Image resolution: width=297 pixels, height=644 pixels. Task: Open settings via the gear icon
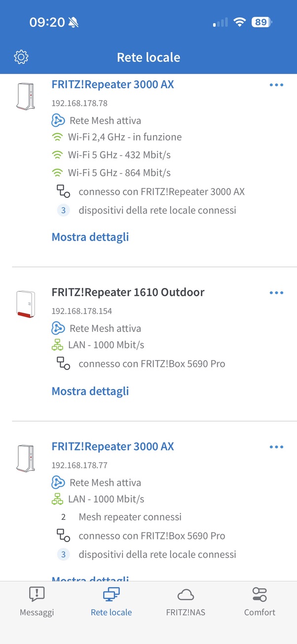click(21, 57)
